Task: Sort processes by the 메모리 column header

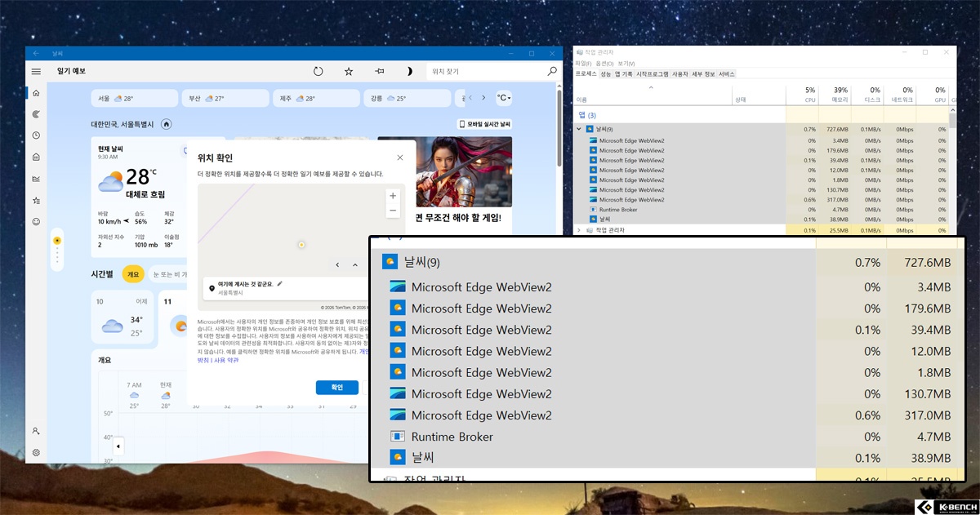Action: [835, 94]
